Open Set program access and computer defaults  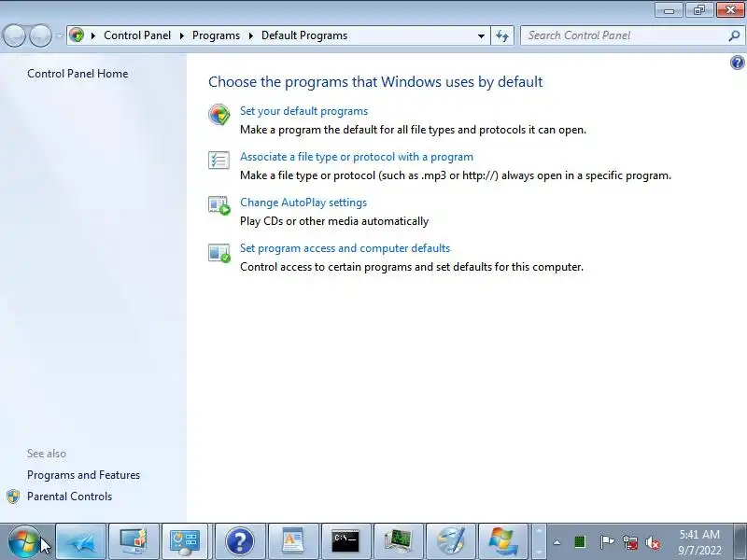pyautogui.click(x=345, y=248)
